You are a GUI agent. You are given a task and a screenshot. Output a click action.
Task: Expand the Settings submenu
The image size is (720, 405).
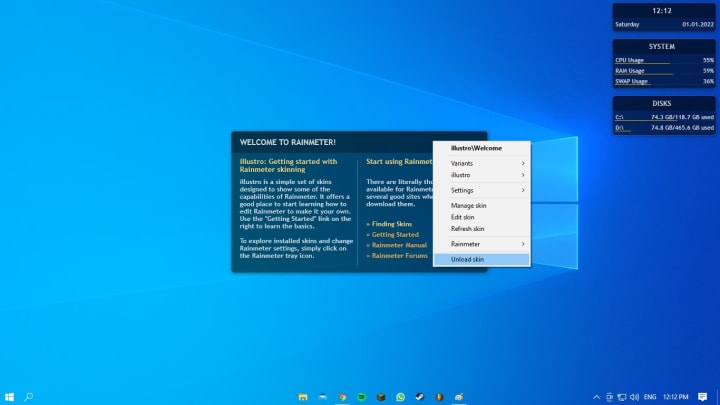(481, 190)
